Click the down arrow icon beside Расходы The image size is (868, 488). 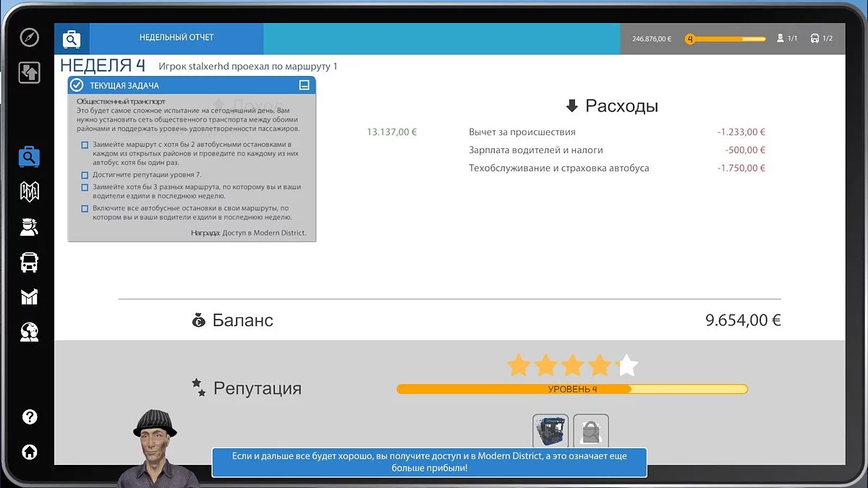click(571, 106)
